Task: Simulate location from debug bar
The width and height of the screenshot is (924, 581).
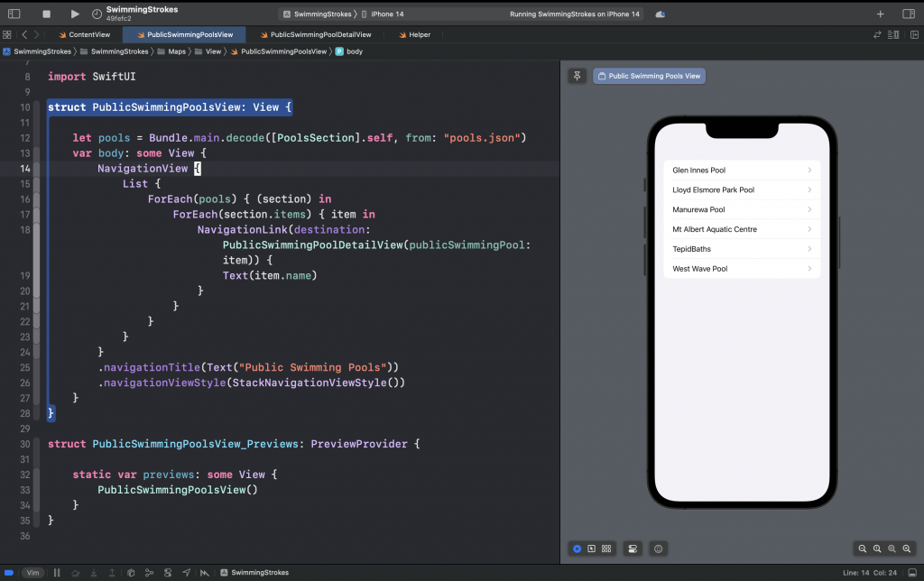Action: click(186, 573)
